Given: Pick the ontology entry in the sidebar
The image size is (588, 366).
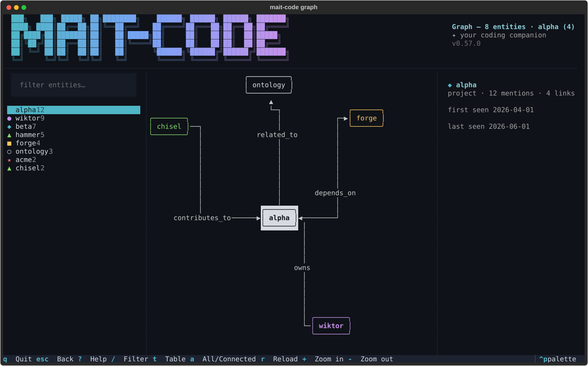Looking at the screenshot, I should (73, 152).
